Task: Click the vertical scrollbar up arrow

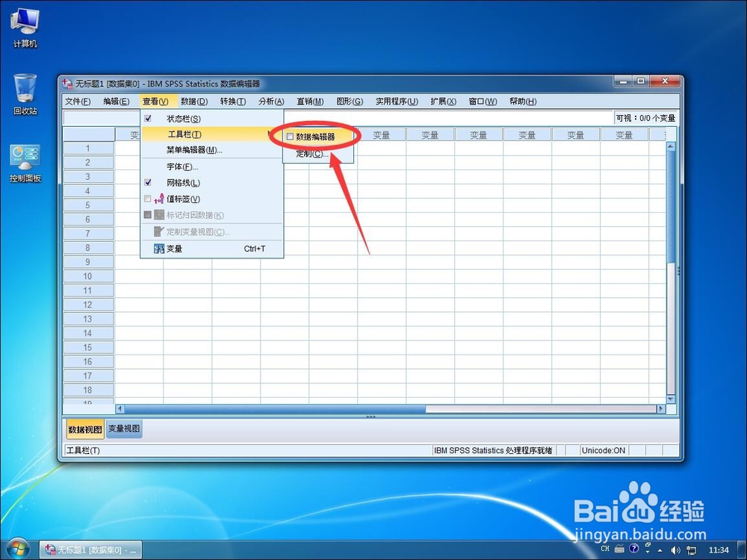Action: tap(671, 146)
